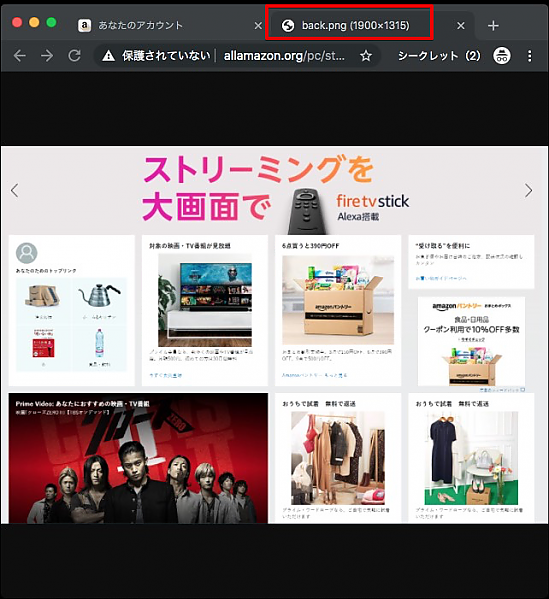Image resolution: width=549 pixels, height=599 pixels.
Task: Click the Amazon favicon on the first tab
Action: 84,26
